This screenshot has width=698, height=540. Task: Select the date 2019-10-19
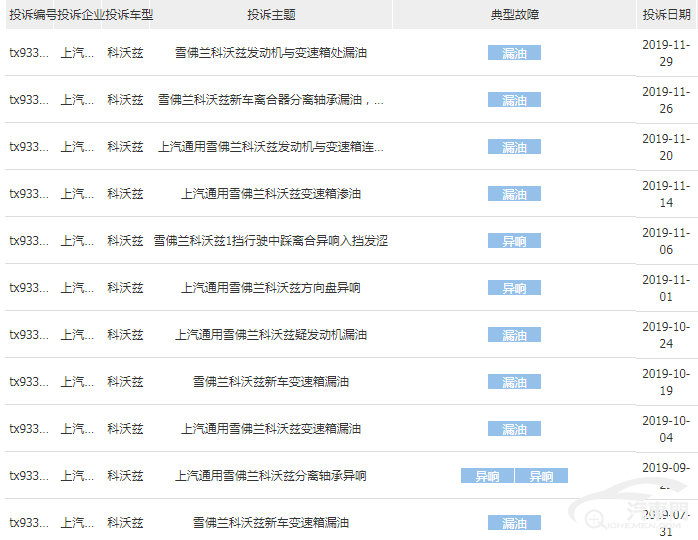click(666, 382)
